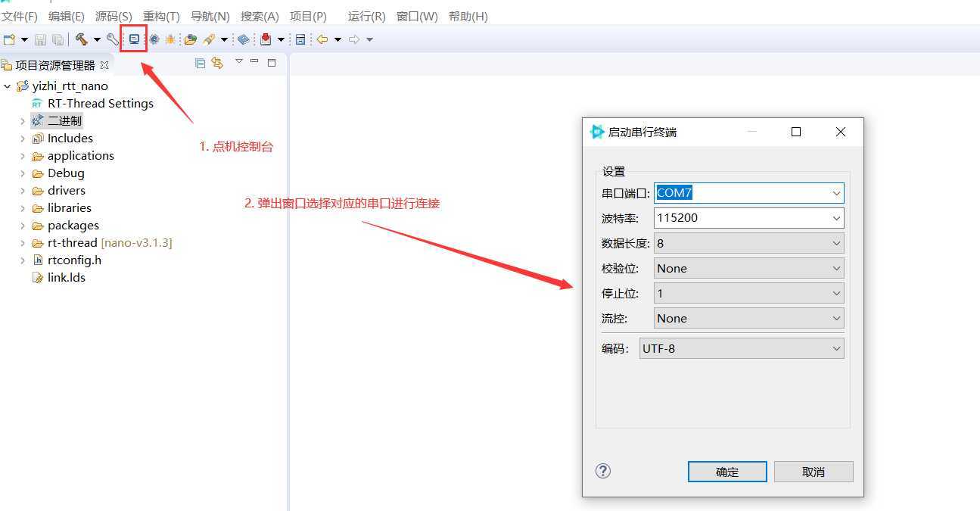Open the 运行(R) menu
This screenshot has height=511, width=980.
(366, 16)
